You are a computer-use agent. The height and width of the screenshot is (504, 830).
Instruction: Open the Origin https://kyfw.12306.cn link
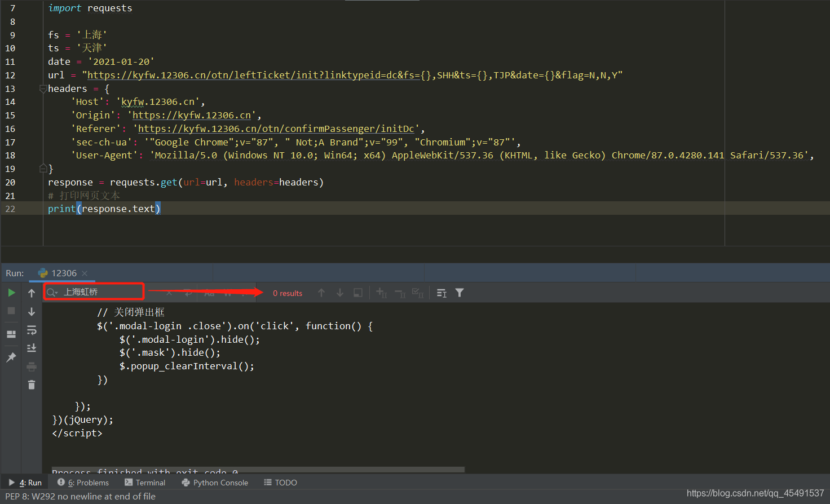(192, 115)
